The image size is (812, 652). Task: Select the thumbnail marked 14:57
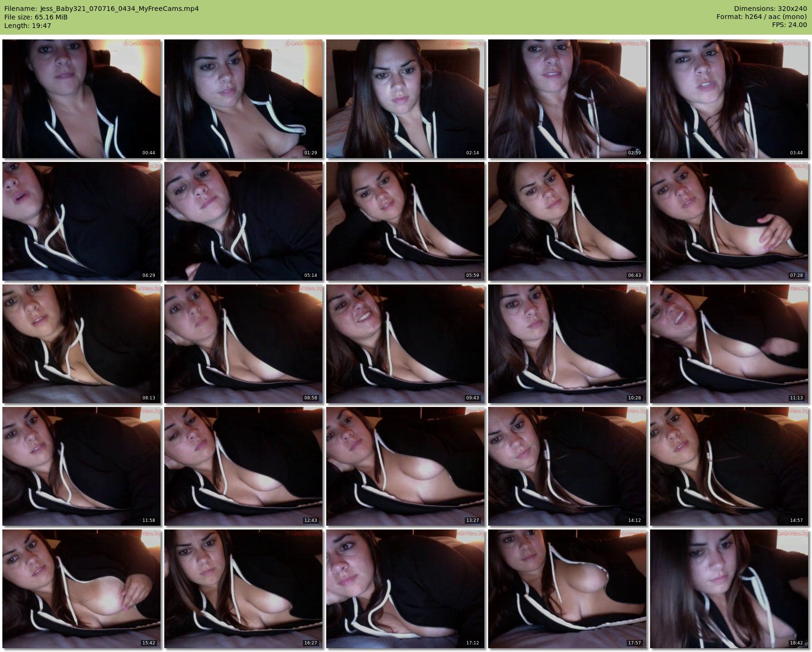coord(729,466)
